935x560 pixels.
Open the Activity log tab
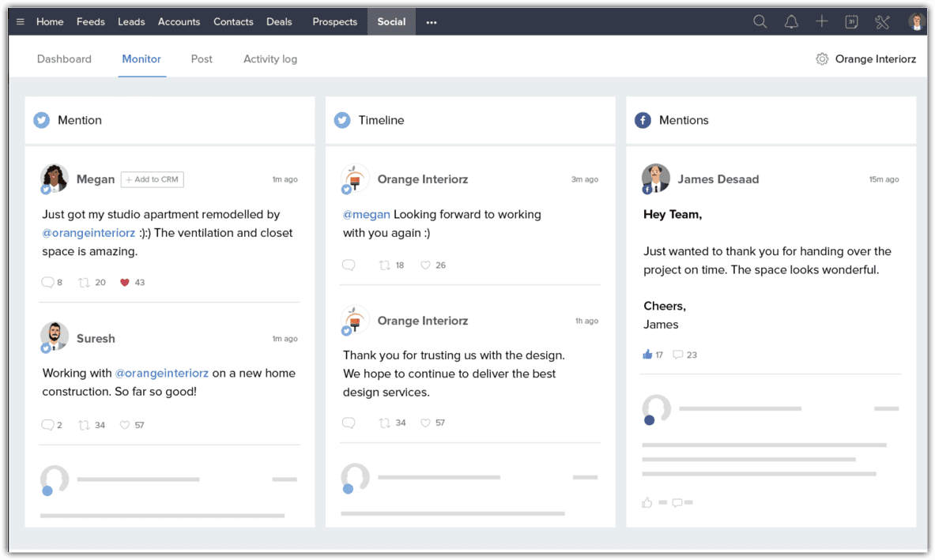tap(270, 59)
